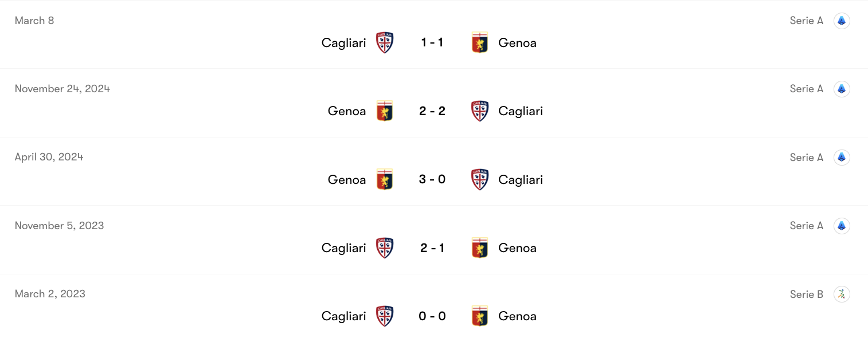Open the 1 - 1 score of the March 8 match
This screenshot has width=868, height=338.
point(432,42)
